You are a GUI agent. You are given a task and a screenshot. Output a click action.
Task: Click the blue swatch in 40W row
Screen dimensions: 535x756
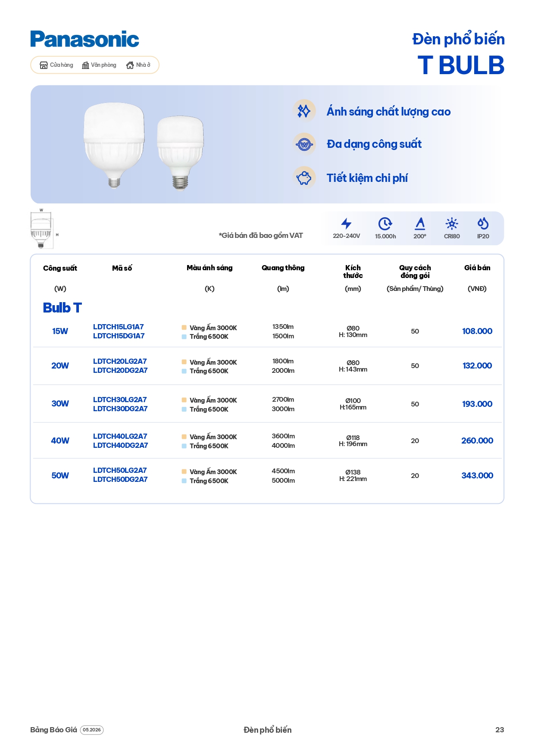(184, 446)
